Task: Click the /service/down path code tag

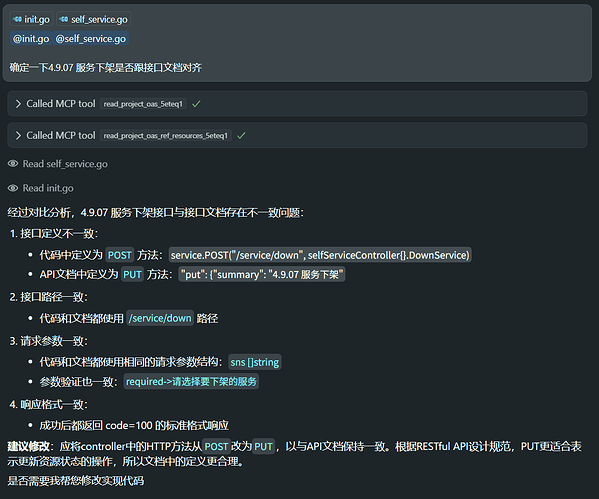Action: pyautogui.click(x=160, y=318)
